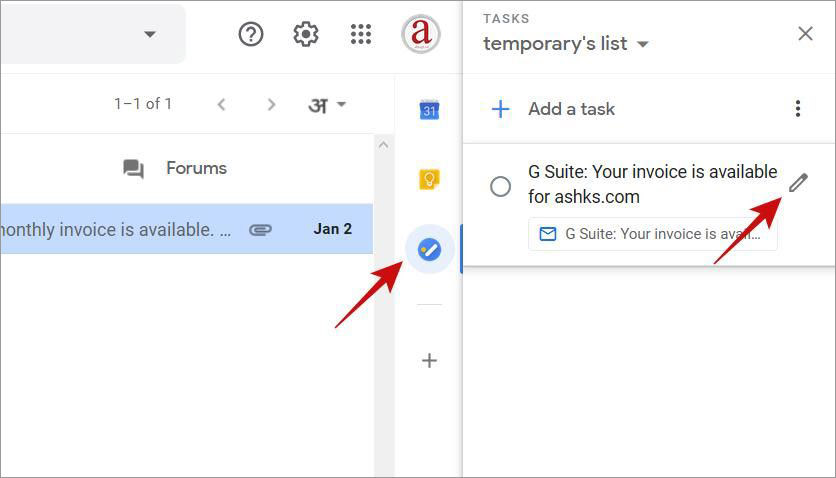Click the account avatar picture

(x=421, y=34)
